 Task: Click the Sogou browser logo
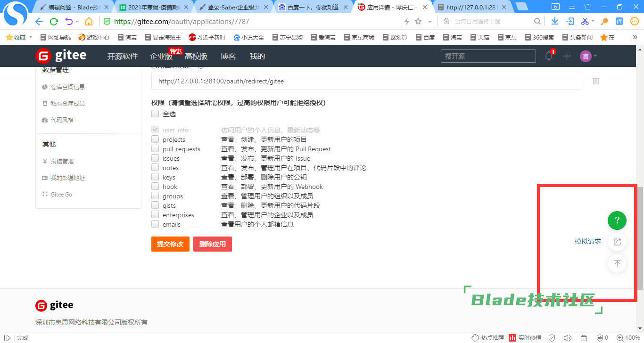tap(16, 14)
